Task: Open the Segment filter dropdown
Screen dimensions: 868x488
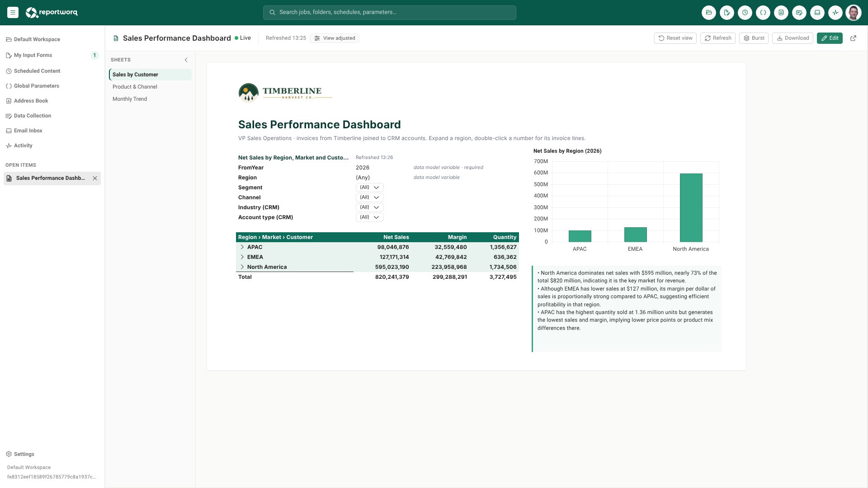Action: 369,188
